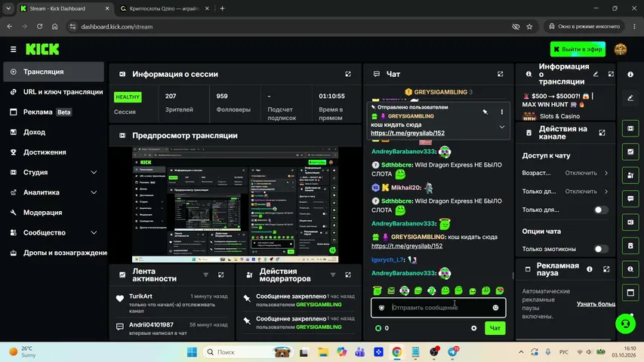Open the emoji picker in chat input
Screen dimensions: 644x362
coord(496,308)
